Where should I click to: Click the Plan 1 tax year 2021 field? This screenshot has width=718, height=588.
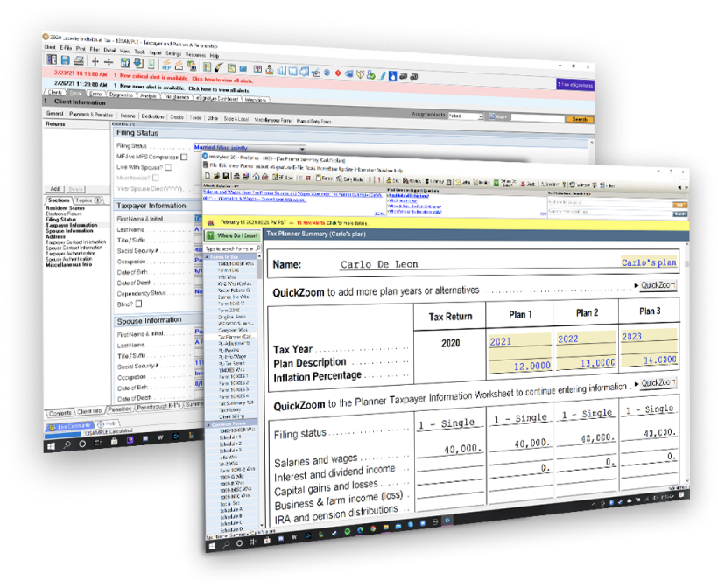click(520, 341)
